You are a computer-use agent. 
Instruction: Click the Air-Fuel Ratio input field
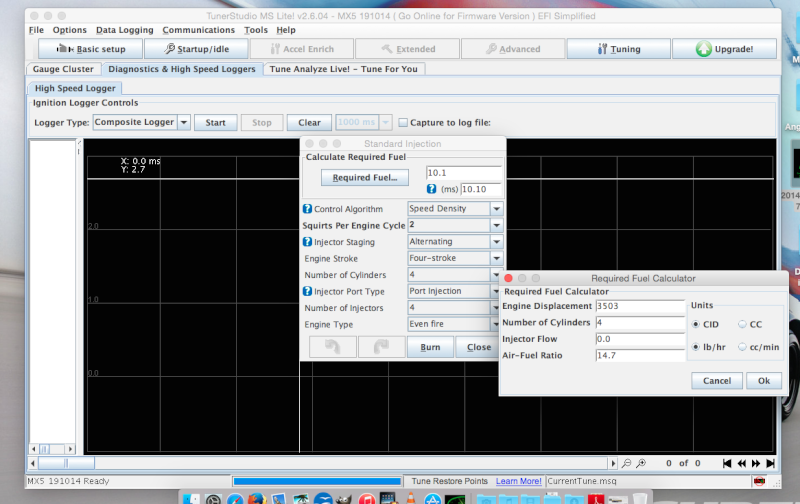click(640, 355)
